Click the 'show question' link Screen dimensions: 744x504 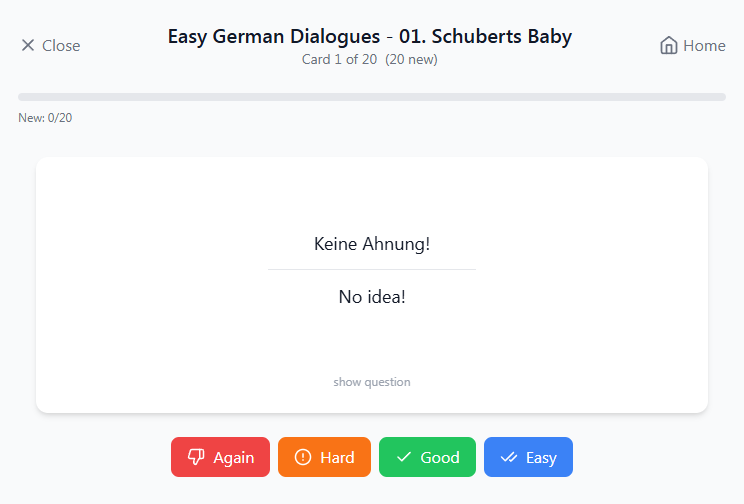coord(372,382)
